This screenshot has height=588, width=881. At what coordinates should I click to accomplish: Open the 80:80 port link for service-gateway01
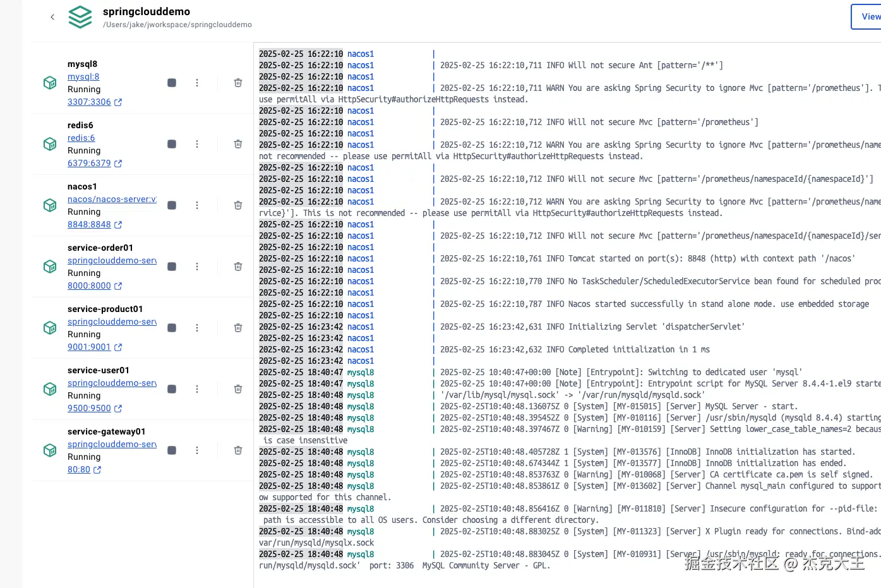(78, 469)
